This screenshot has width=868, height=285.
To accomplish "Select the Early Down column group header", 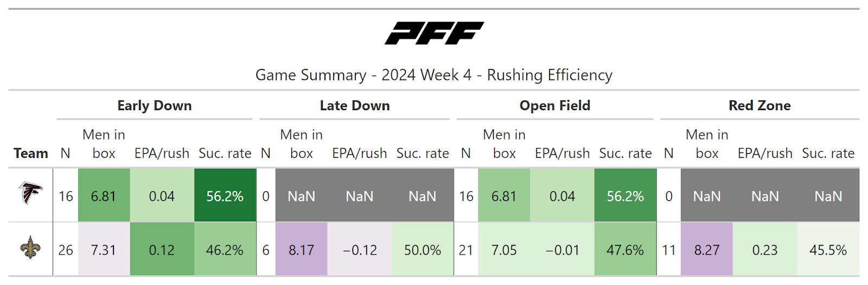I will (155, 106).
